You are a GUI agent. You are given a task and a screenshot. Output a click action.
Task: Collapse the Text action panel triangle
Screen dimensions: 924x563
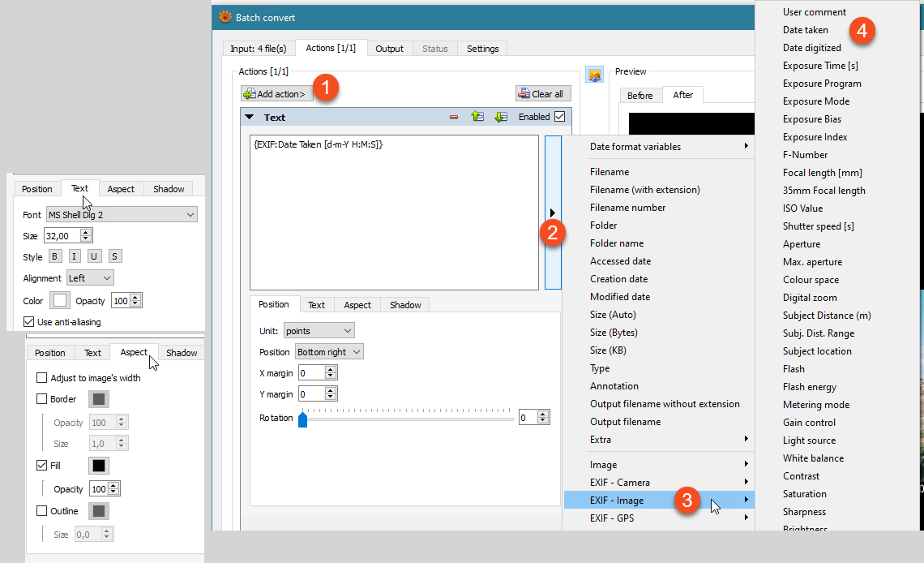pos(250,118)
